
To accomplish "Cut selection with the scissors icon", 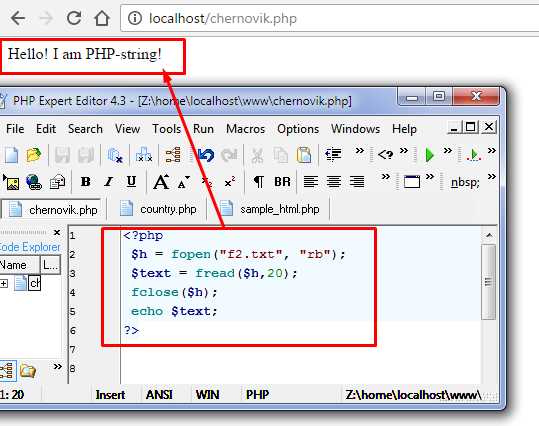I will (257, 155).
